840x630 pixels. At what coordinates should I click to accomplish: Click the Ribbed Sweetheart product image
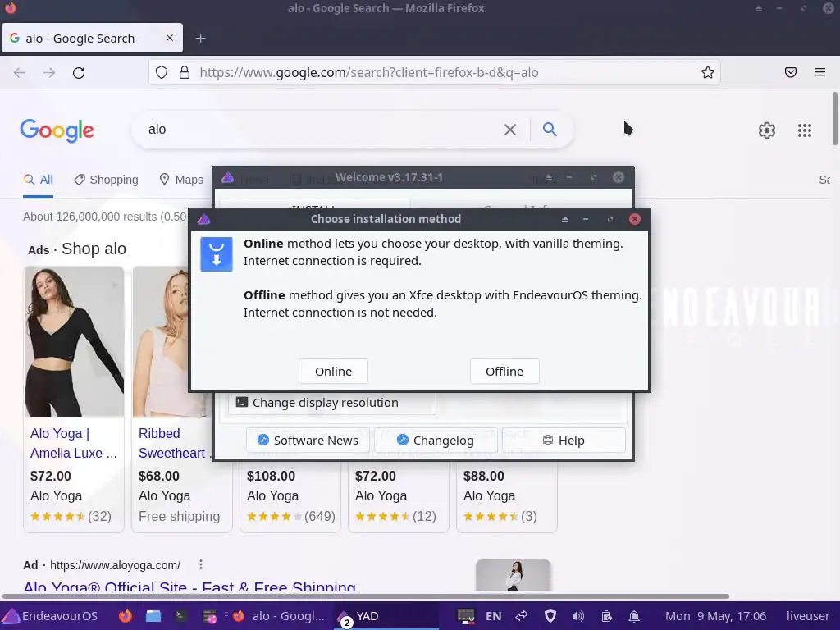161,342
